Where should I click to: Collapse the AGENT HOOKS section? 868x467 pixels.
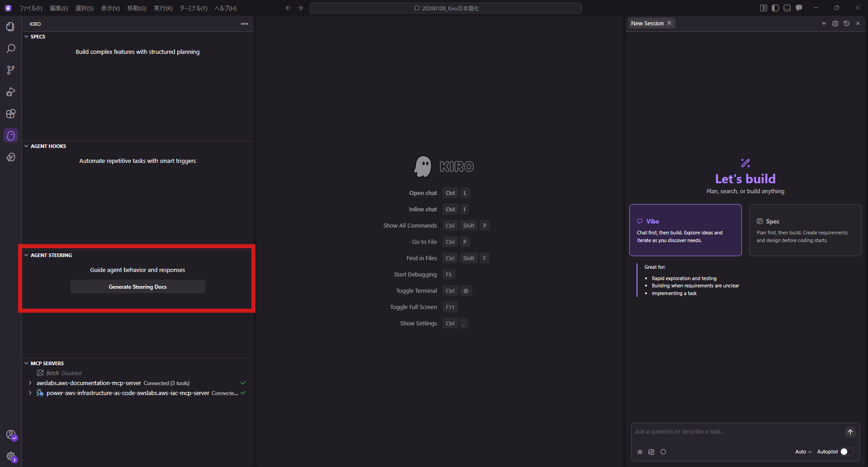48,146
